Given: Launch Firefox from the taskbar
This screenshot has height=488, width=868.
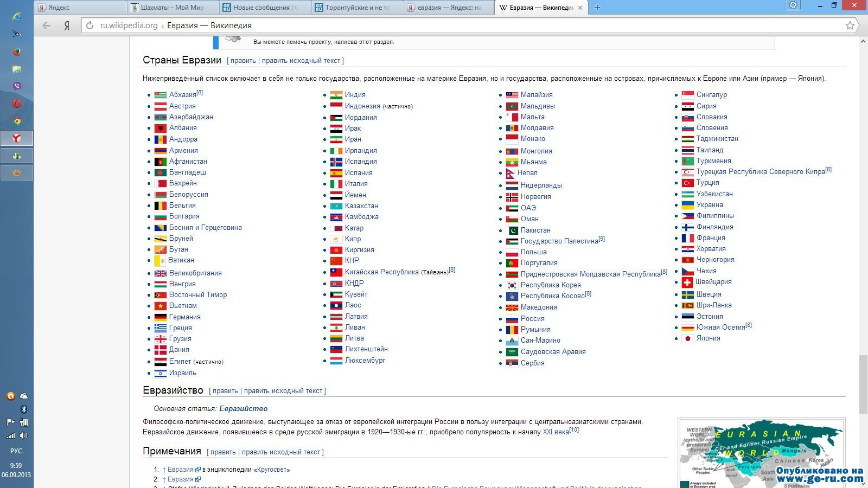Looking at the screenshot, I should [x=17, y=52].
